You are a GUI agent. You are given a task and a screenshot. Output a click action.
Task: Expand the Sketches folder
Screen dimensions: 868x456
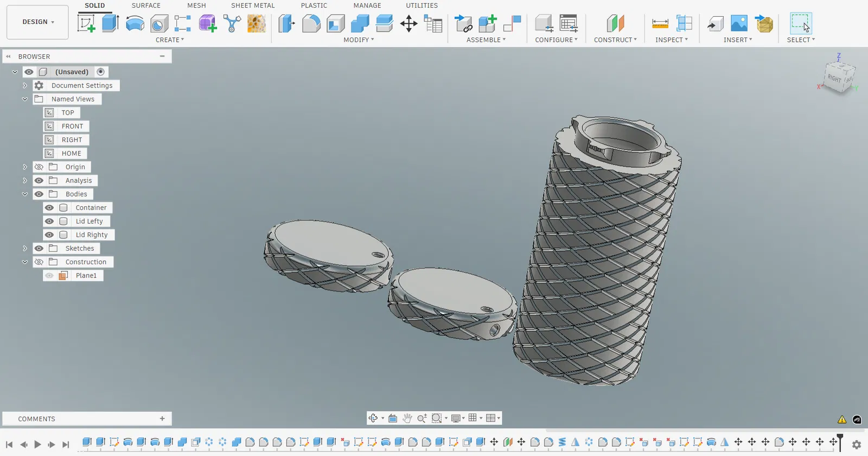pyautogui.click(x=25, y=249)
